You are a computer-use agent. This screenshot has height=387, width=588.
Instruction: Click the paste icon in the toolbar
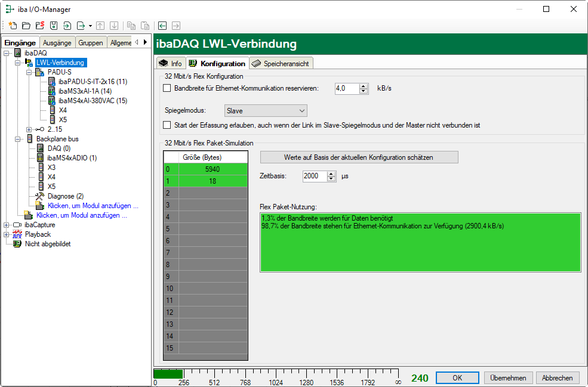[x=144, y=26]
